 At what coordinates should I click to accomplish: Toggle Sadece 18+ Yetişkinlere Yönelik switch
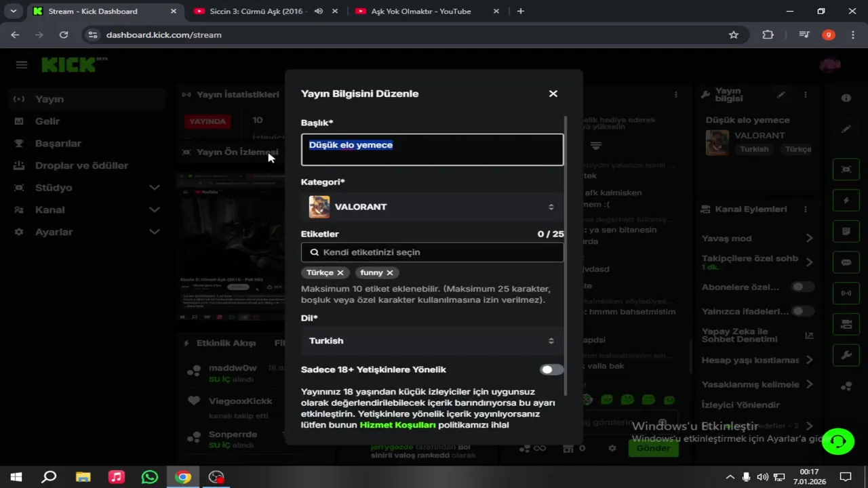pos(551,369)
